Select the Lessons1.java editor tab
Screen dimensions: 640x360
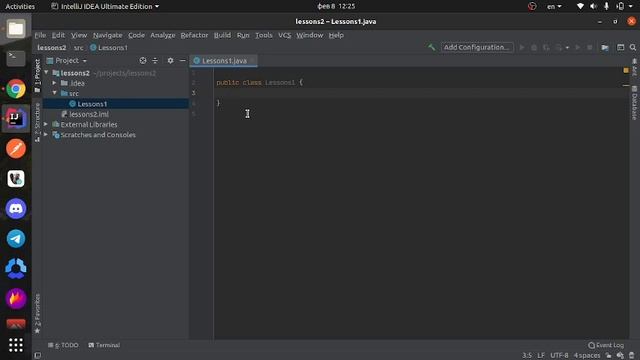pyautogui.click(x=224, y=60)
